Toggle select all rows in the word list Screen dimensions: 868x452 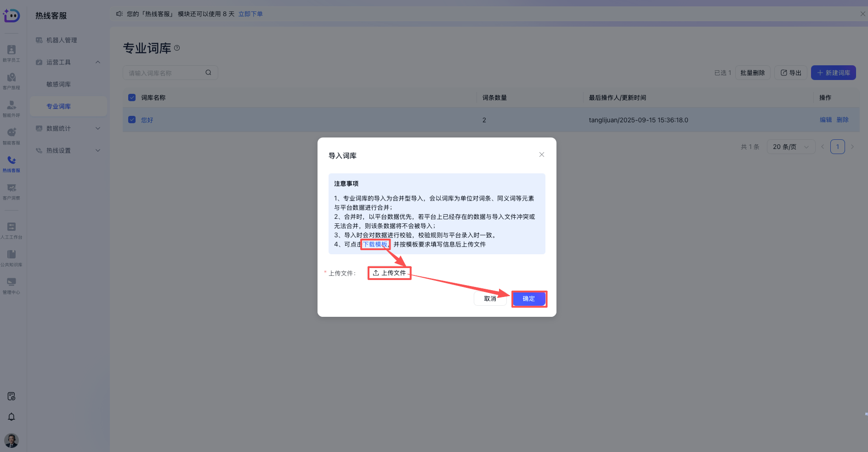[132, 97]
